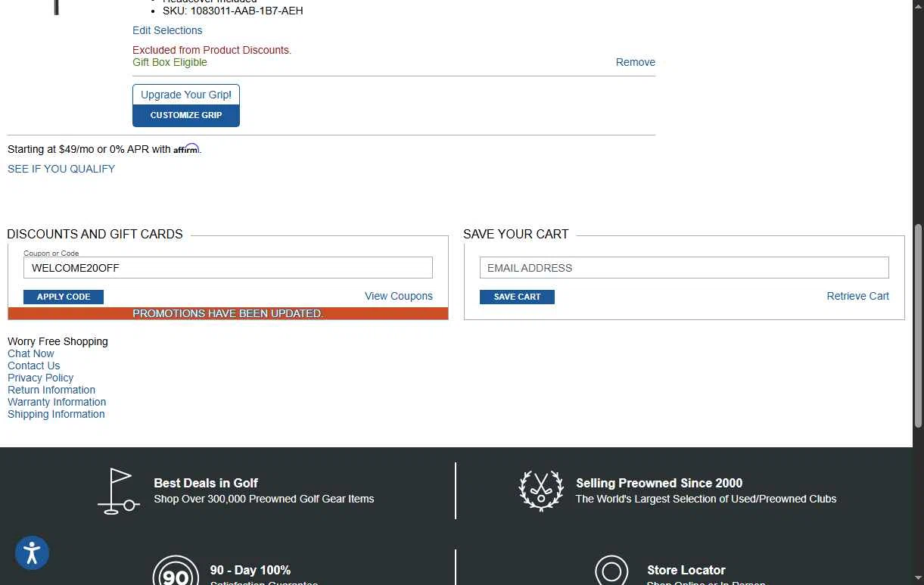This screenshot has width=924, height=585.
Task: Click 'The World's Largest Selection' text
Action: (x=706, y=499)
